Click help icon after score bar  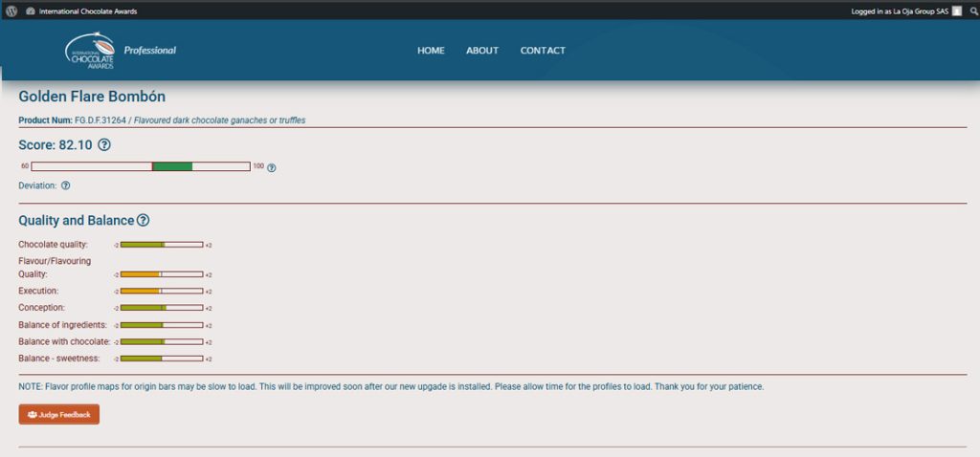(272, 168)
